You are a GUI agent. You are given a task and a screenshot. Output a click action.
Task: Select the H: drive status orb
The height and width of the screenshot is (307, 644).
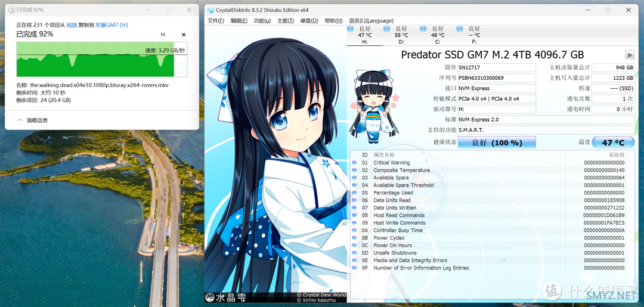click(x=351, y=29)
